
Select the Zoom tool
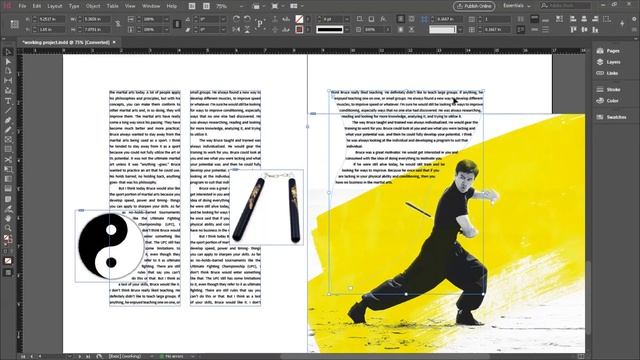[x=8, y=228]
